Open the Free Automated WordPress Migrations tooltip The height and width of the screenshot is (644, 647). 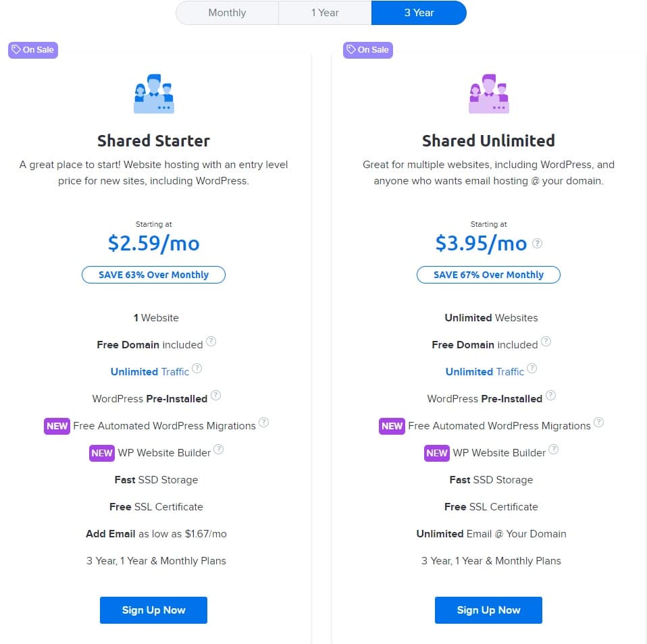click(x=264, y=422)
